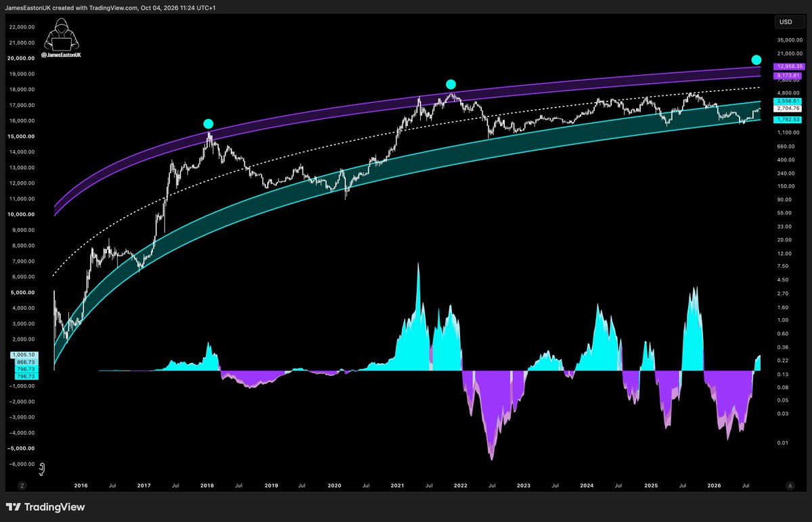Click the Jul label between 2016 and 2017

(x=112, y=485)
